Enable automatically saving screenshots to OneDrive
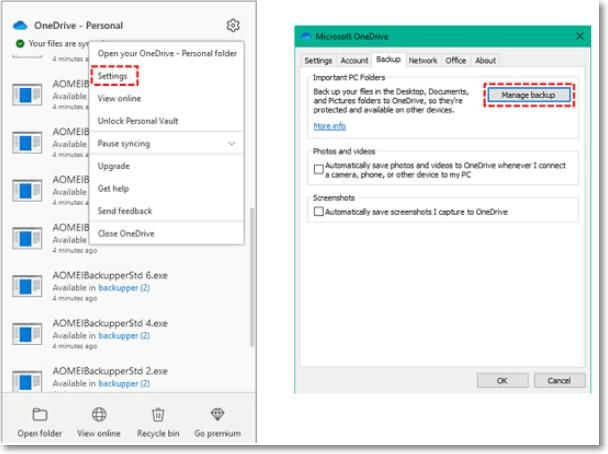 pos(318,212)
